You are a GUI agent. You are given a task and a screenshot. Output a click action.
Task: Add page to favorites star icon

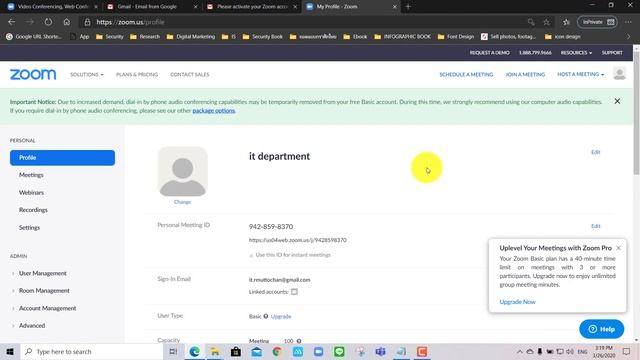[x=547, y=22]
